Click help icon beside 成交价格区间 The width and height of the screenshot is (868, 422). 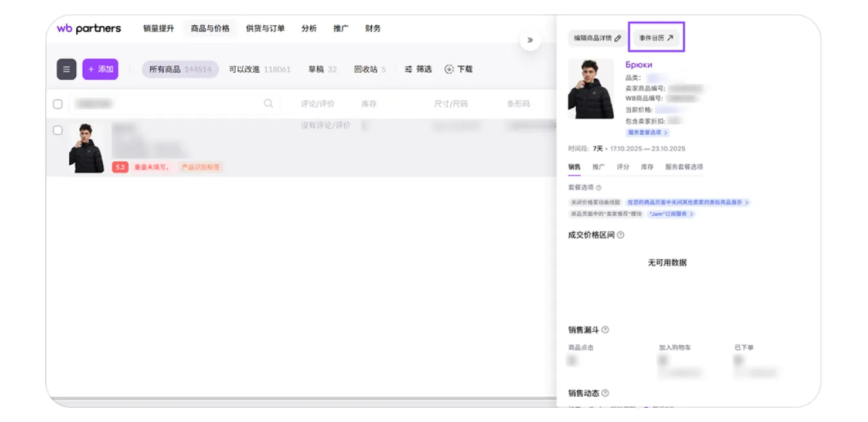tap(621, 235)
